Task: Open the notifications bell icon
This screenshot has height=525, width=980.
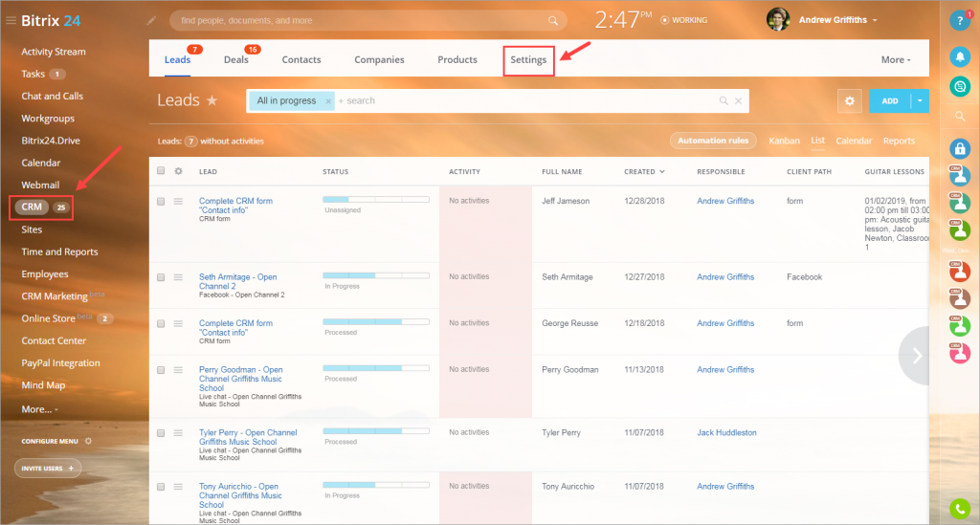Action: 960,56
